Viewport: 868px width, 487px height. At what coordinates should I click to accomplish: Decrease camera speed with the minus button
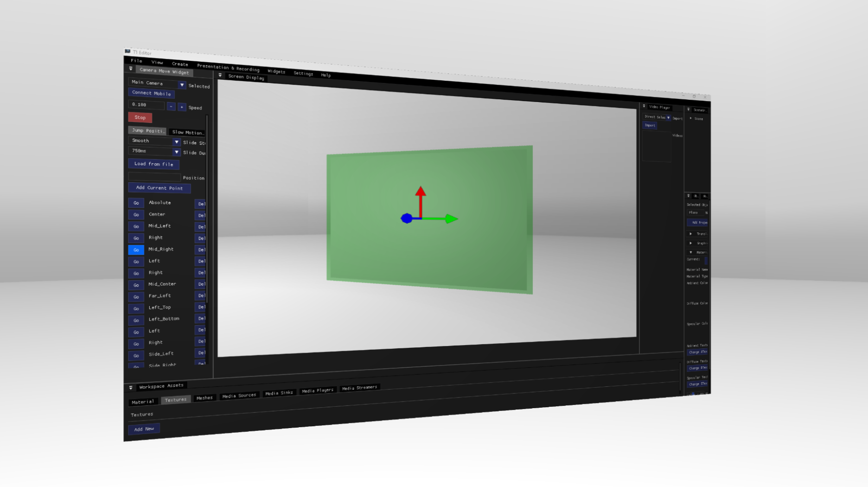(x=171, y=106)
